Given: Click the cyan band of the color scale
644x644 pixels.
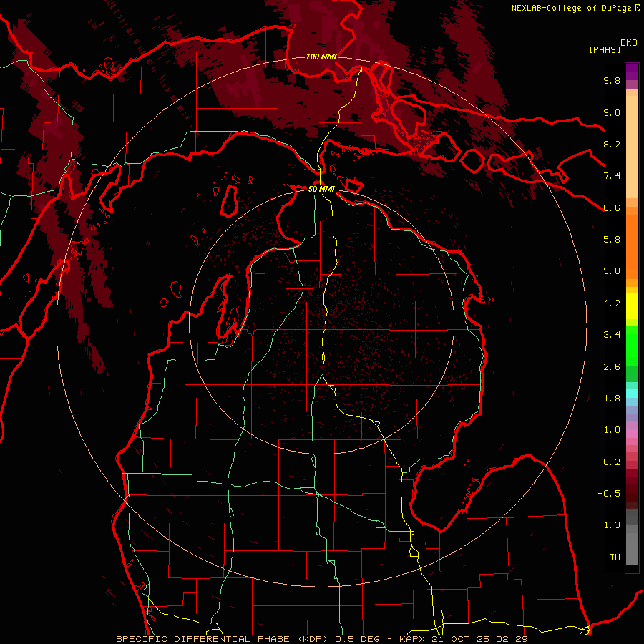Looking at the screenshot, I should (x=632, y=394).
